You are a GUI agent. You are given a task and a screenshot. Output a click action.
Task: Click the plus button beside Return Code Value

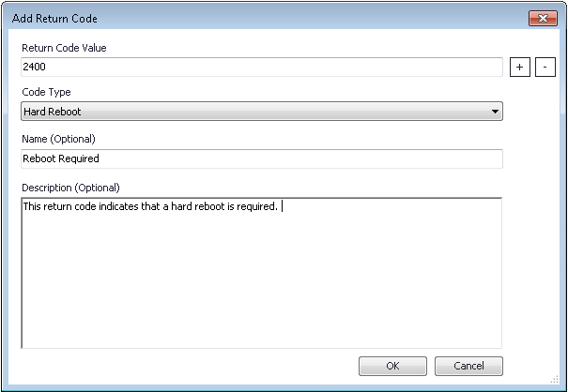coord(518,68)
